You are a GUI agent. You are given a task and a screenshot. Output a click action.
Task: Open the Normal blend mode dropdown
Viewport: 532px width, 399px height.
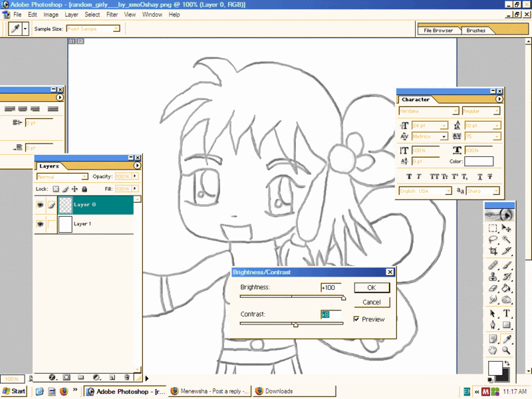click(x=84, y=177)
